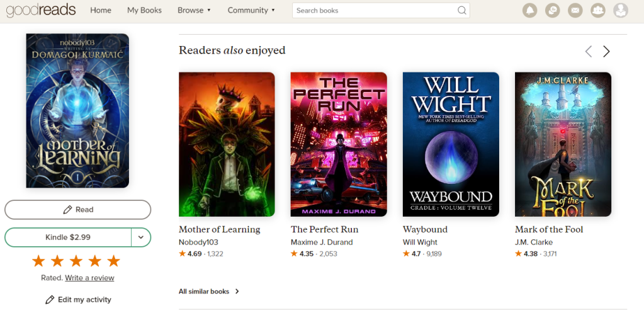Click the Read shelf button
Screen dimensions: 644x315
pyautogui.click(x=77, y=210)
